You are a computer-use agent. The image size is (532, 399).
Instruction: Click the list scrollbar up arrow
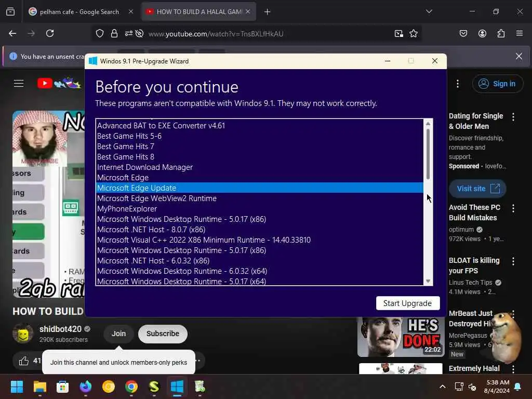[x=428, y=124]
